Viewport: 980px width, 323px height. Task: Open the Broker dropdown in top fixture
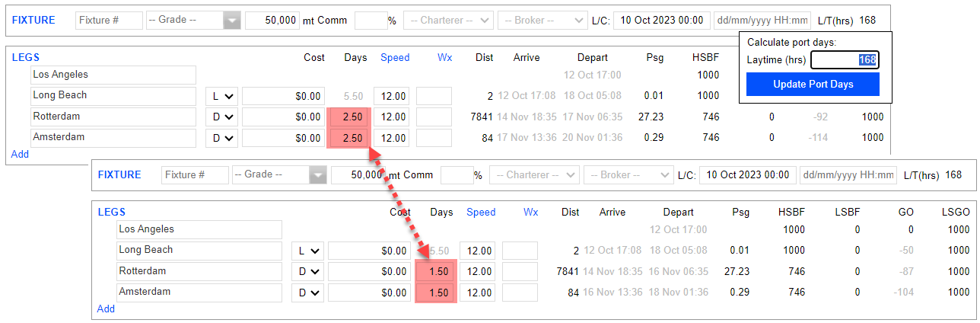[x=542, y=21]
